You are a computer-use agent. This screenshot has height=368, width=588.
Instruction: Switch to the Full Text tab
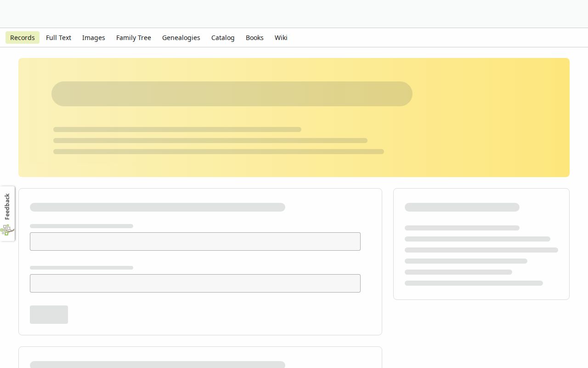(x=58, y=38)
